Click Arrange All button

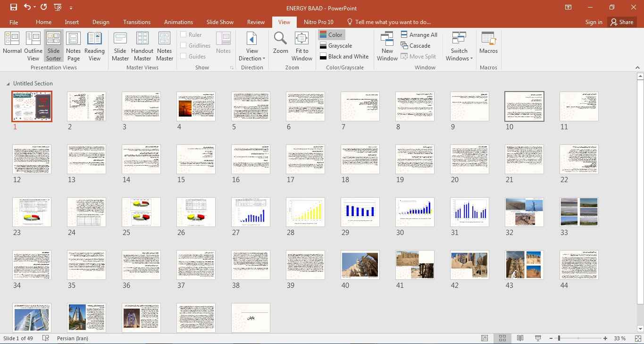tap(419, 34)
